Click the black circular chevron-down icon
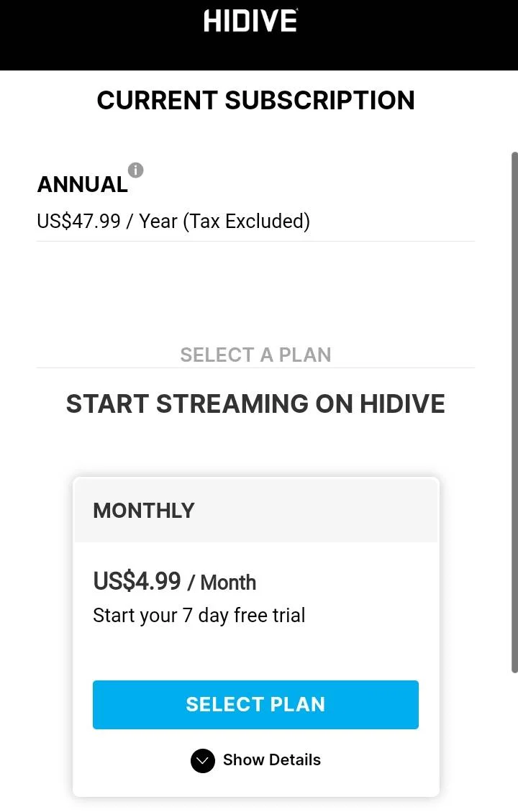Image resolution: width=518 pixels, height=812 pixels. 203,761
